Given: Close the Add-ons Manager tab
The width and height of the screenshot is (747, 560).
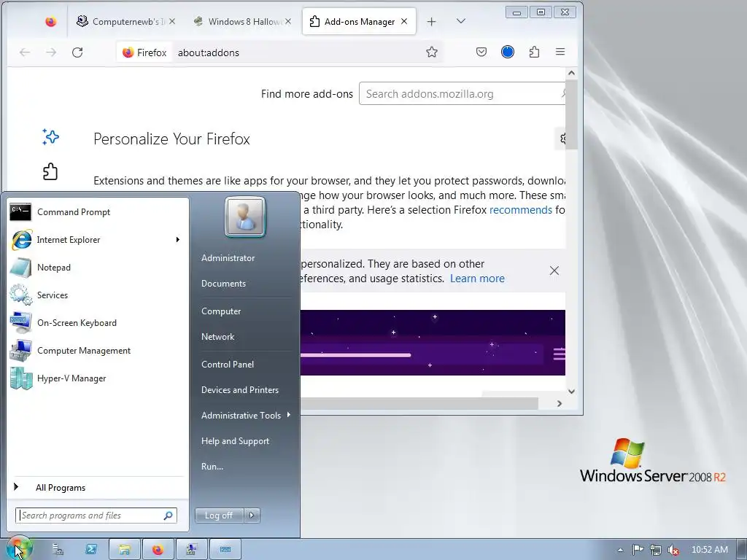Looking at the screenshot, I should [x=404, y=21].
